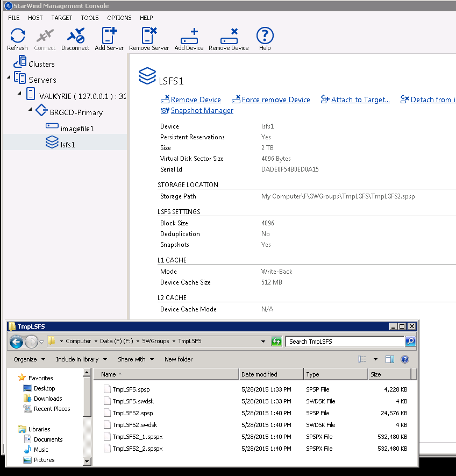Screen dimensions: 456x476
Task: Click the change view icon in Explorer
Action: tap(362, 359)
